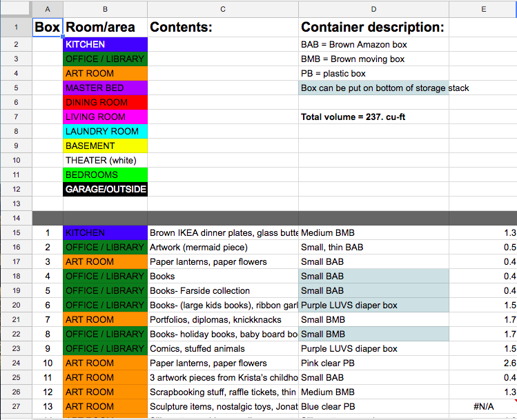Select row 14 header

point(16,218)
